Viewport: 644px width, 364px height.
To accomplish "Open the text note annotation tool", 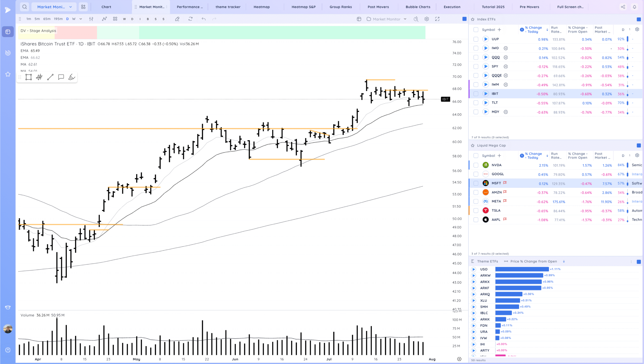I will pos(61,77).
